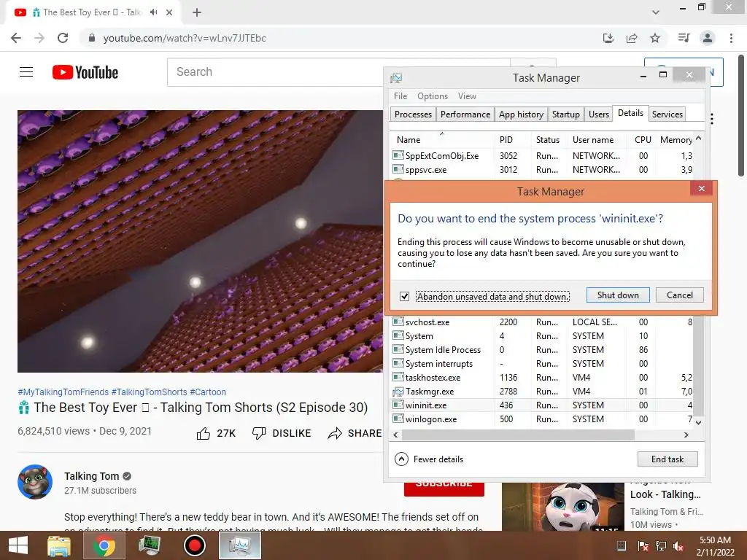747x560 pixels.
Task: Select the winlogon.exe process row
Action: coord(542,419)
